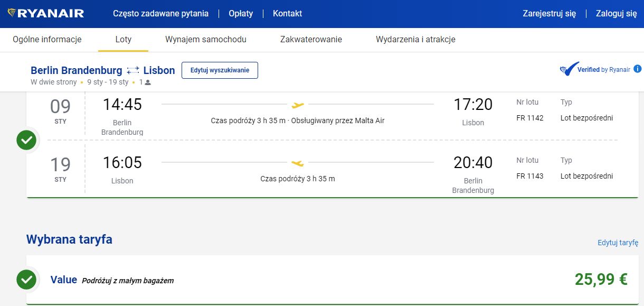Click the round-trip arrows icon between cities
This screenshot has height=306, width=644.
tap(133, 70)
